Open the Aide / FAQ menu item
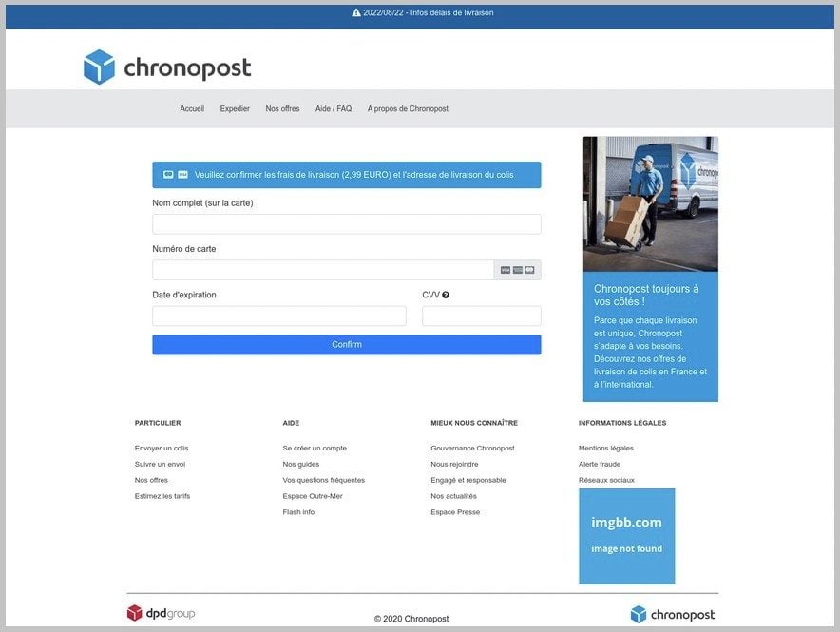Viewport: 840px width, 632px height. [334, 108]
